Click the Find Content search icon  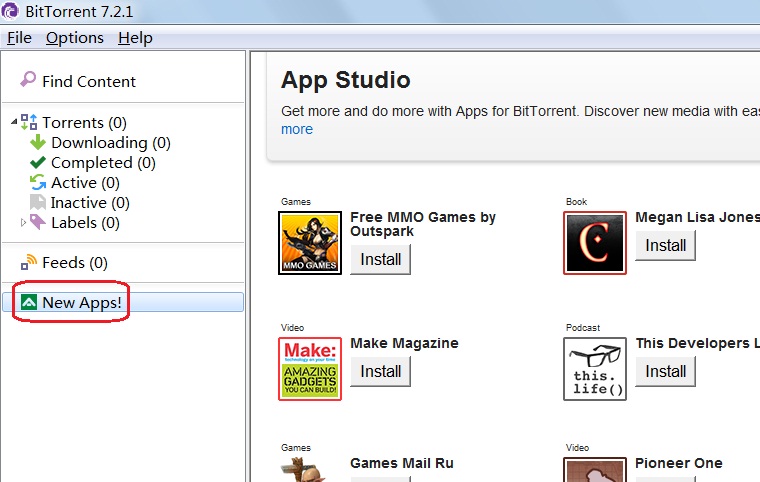coord(28,80)
